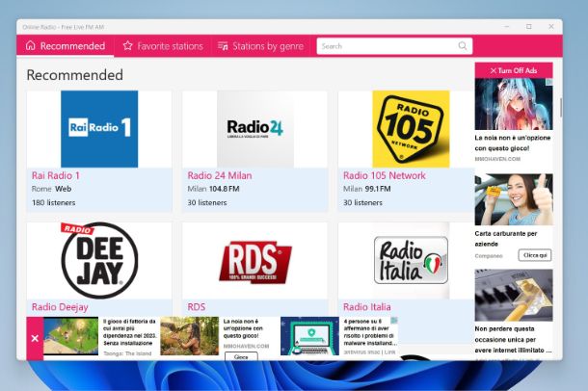Open the antivirus laptop ad thumbnail
Screen dimensions: 588x391
pos(309,336)
